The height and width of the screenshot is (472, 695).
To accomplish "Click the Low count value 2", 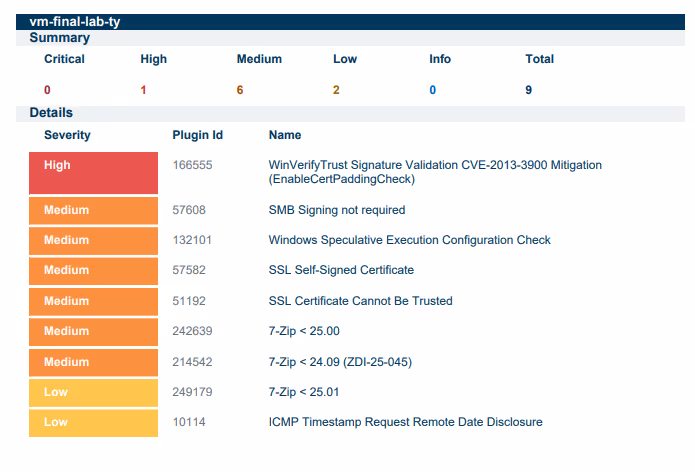I will 336,90.
